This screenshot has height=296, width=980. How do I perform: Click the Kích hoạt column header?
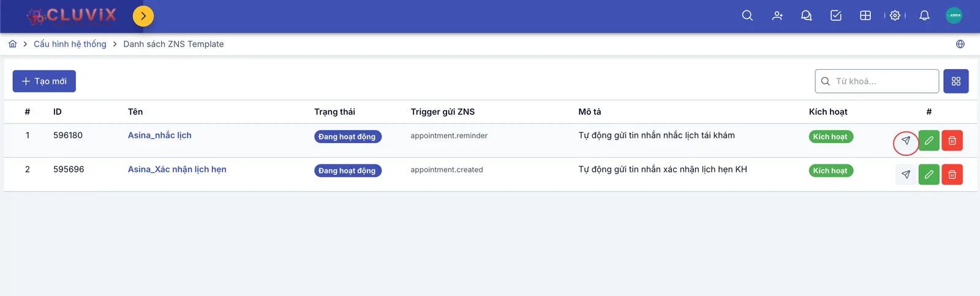[828, 112]
